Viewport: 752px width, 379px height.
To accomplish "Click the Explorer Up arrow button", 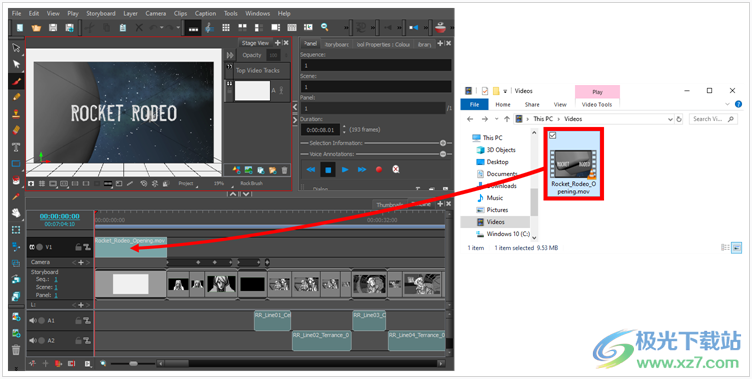I will click(507, 119).
